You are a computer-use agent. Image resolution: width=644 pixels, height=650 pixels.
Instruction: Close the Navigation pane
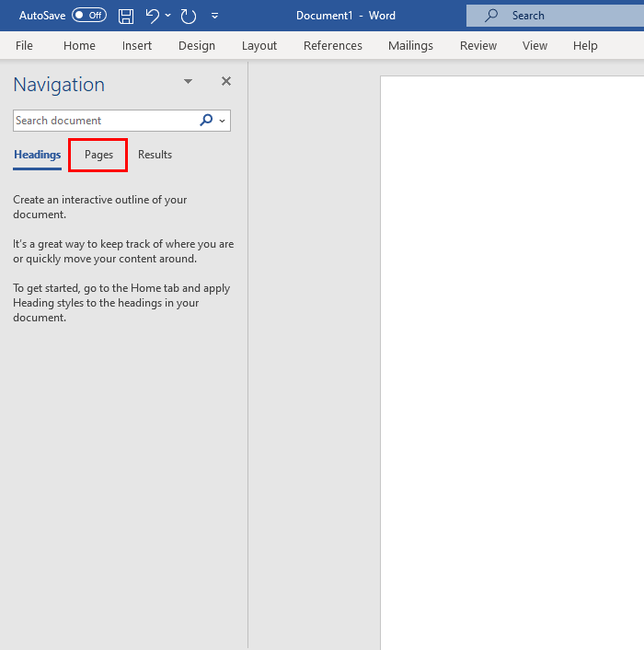point(226,81)
